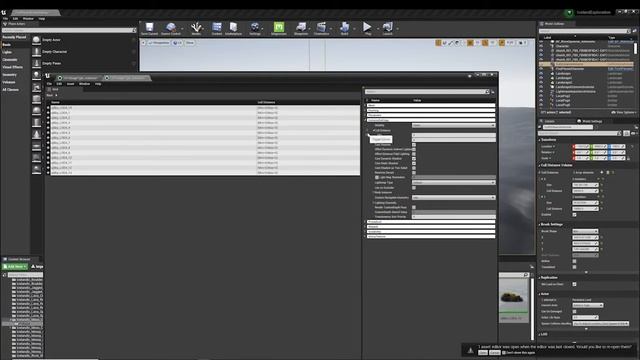Viewport: 640px width, 360px height.
Task: Toggle Enabled checkbox in Cull Distance Volume
Action: coord(574,215)
